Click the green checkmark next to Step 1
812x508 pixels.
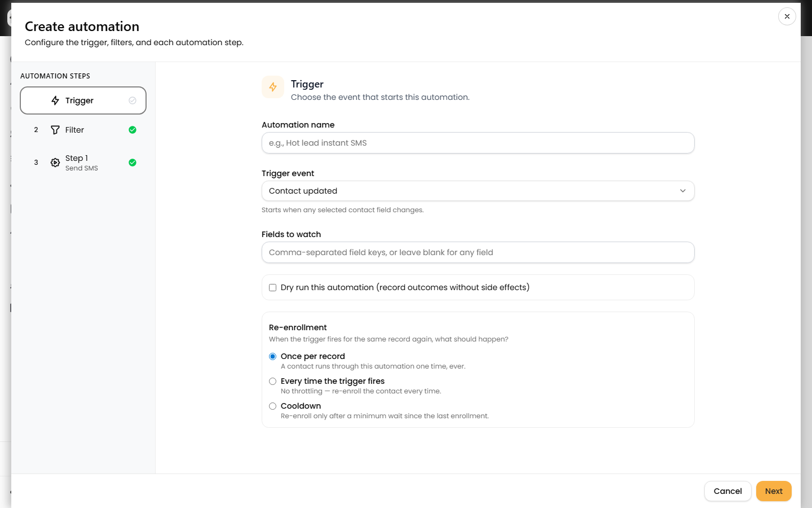[x=133, y=163]
